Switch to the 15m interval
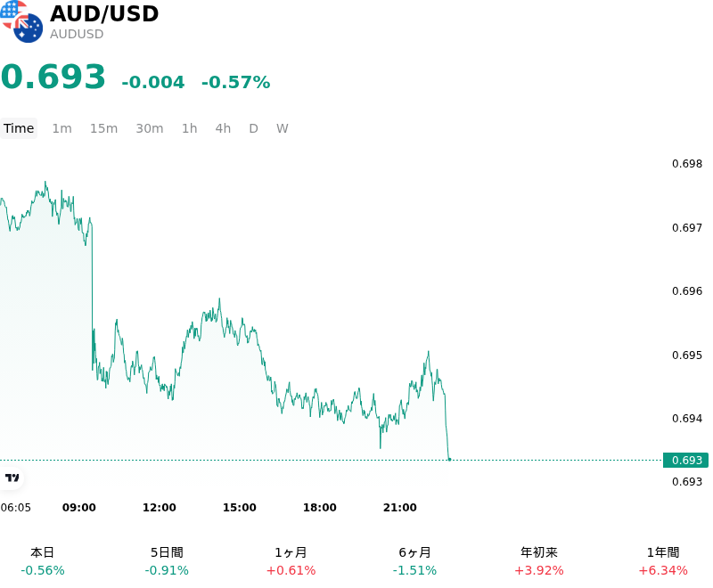Viewport: 713px width, 588px height. (103, 128)
